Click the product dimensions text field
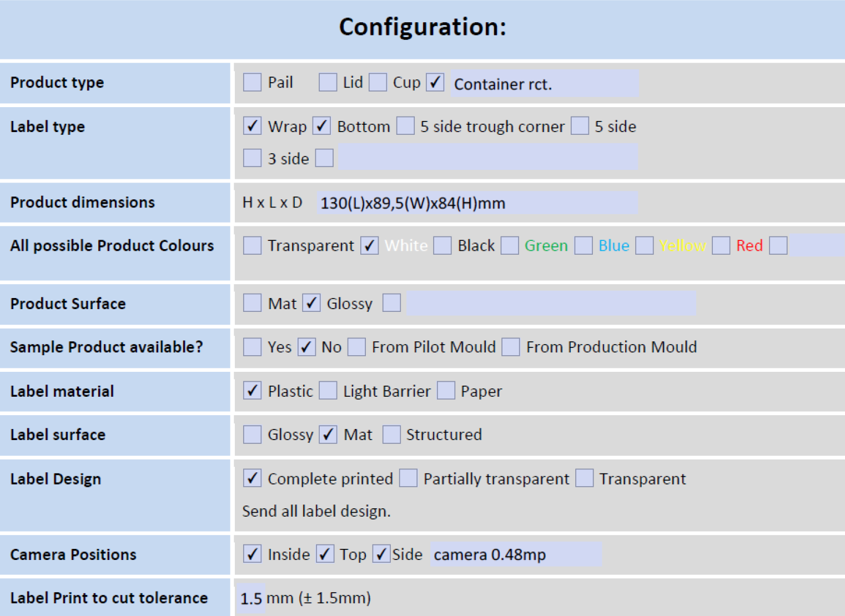845x616 pixels. [477, 203]
